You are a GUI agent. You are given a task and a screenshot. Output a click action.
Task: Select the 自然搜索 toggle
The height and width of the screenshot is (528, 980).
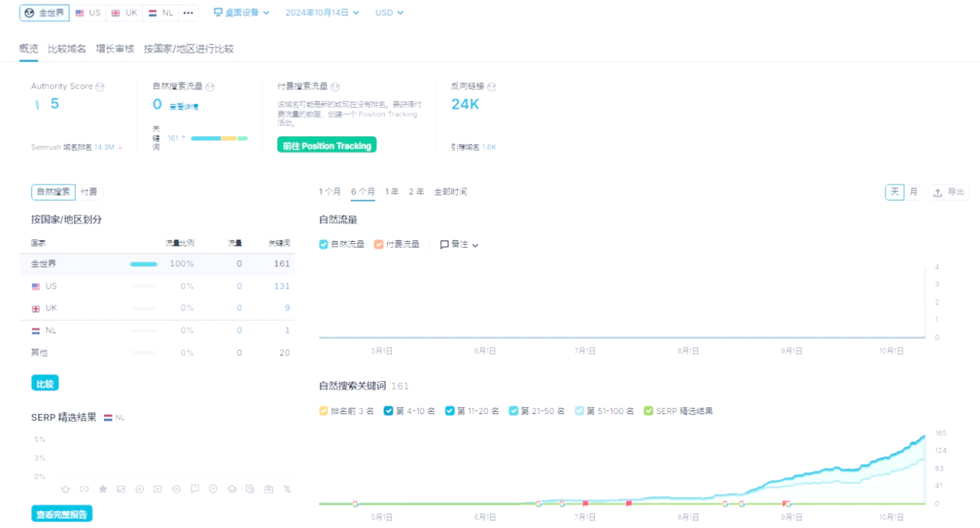click(54, 192)
